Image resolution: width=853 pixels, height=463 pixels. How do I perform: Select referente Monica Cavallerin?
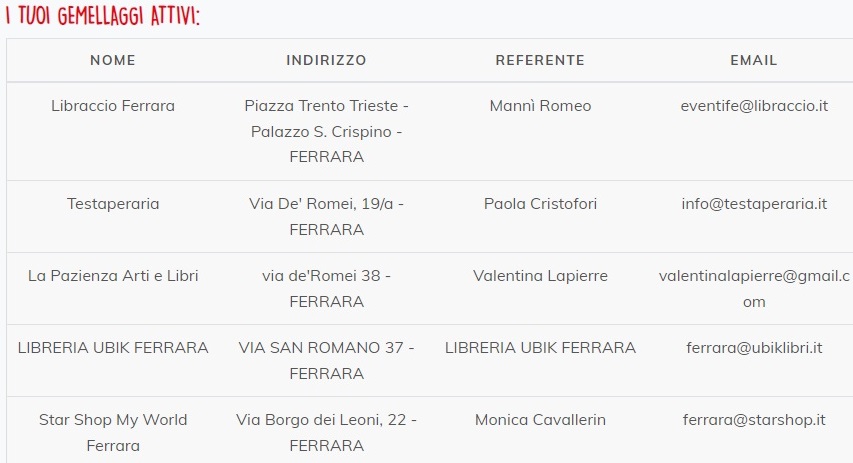(540, 420)
